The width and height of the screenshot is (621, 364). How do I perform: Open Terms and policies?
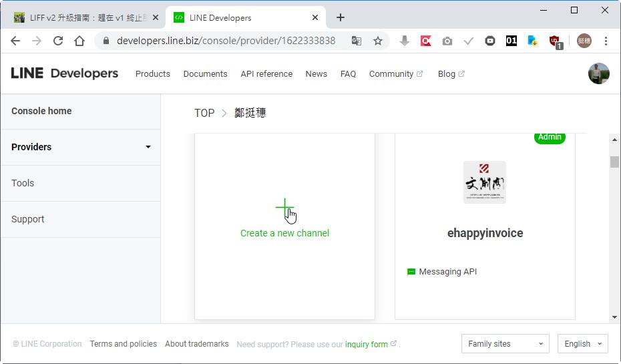coord(123,344)
